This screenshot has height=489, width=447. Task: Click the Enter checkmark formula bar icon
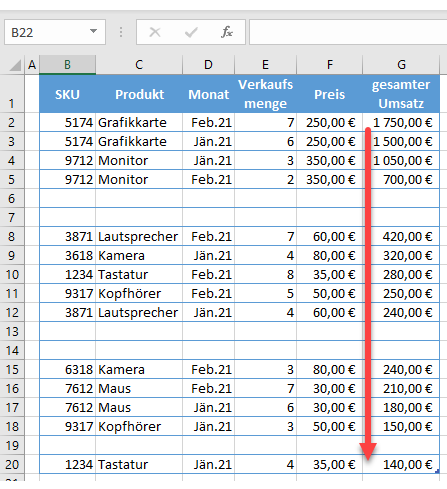click(x=191, y=32)
